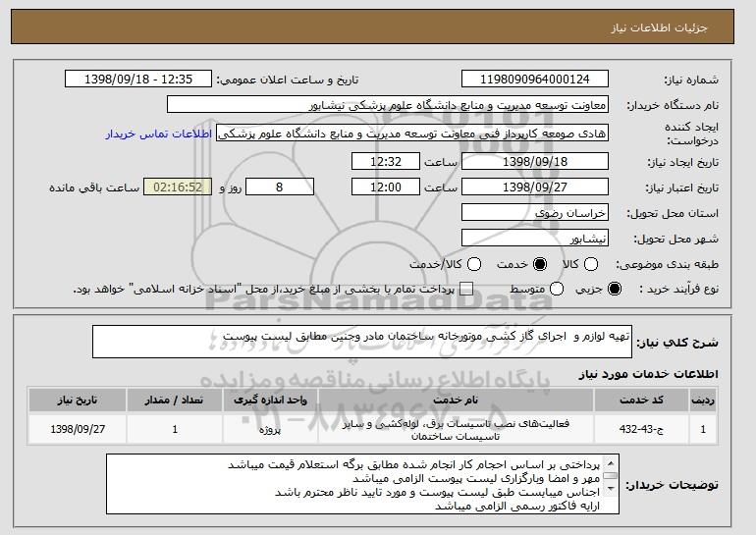756x535 pixels.
Task: Click the نام دستگاه خریدار field
Action: pos(388,105)
